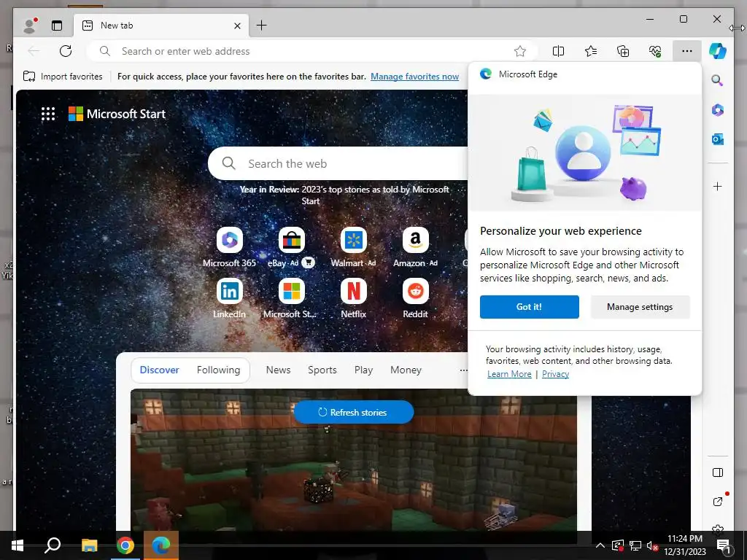Add this page to favorites star
The image size is (747, 560).
519,51
